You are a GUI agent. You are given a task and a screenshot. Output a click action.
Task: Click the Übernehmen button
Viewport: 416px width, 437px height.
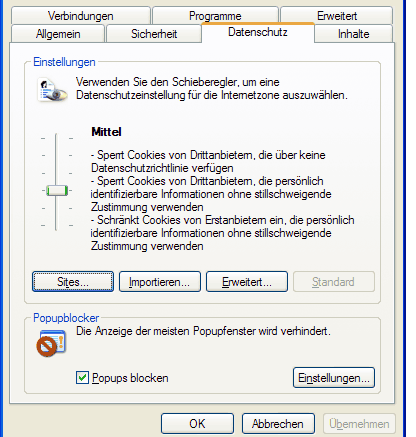click(x=359, y=424)
